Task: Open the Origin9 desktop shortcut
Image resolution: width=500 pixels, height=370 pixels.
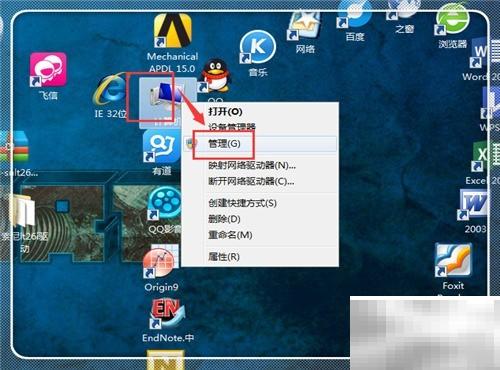Action: pos(161,262)
